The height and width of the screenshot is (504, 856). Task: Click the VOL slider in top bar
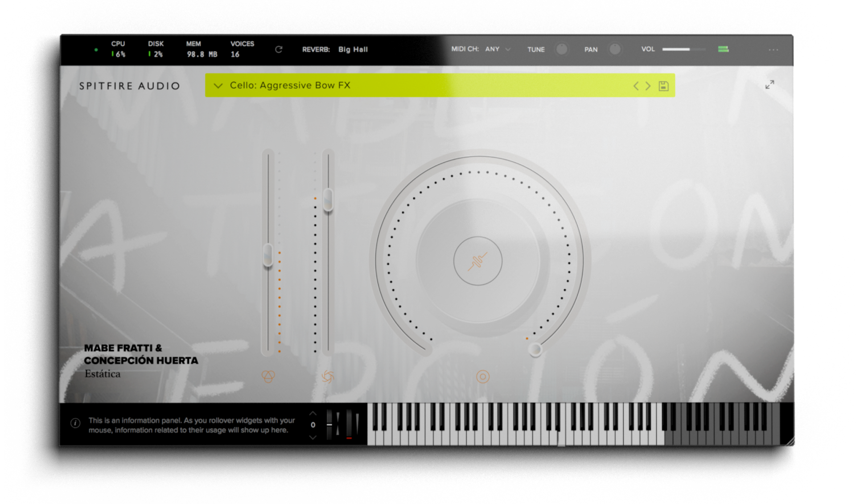(x=683, y=49)
